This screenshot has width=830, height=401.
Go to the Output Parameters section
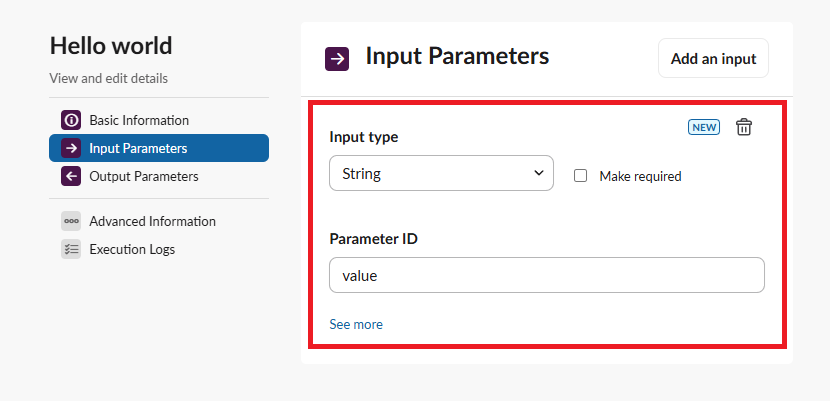pyautogui.click(x=143, y=177)
